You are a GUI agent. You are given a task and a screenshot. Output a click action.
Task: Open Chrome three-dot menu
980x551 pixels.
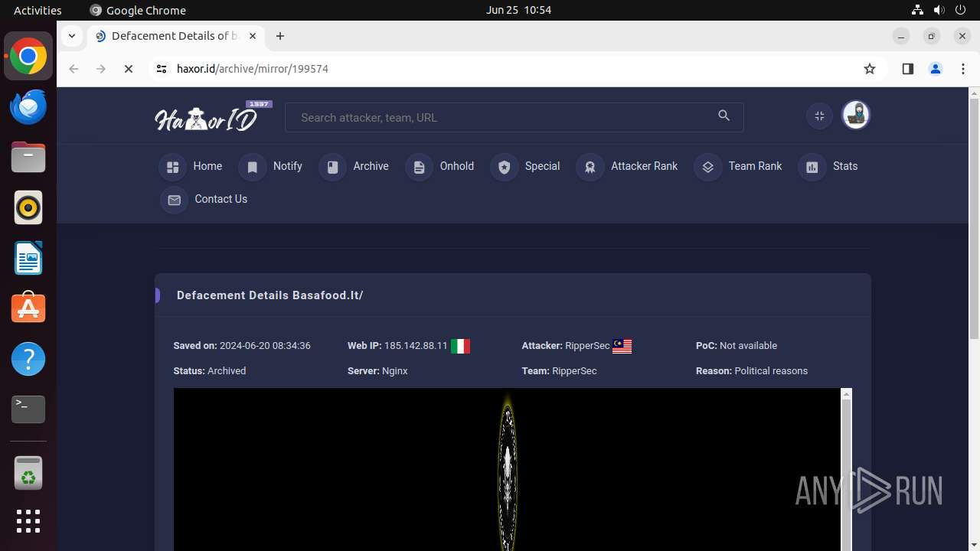point(963,69)
